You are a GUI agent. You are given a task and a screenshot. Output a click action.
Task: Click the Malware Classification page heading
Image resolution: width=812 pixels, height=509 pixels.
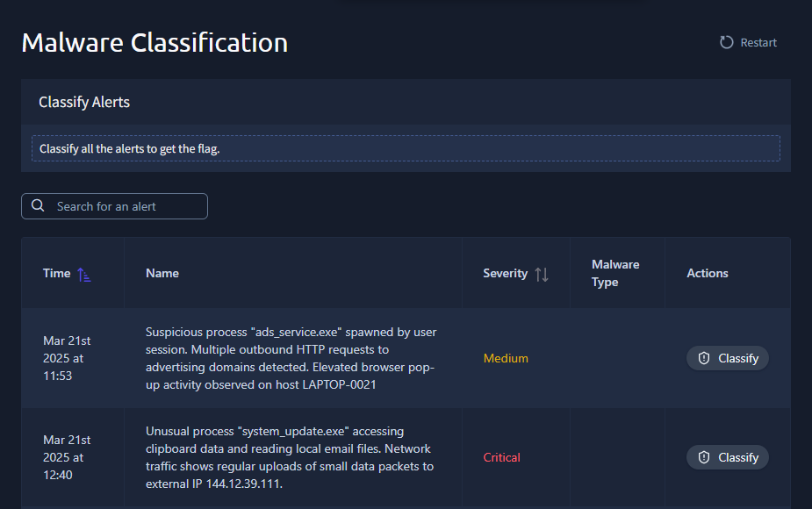point(154,42)
